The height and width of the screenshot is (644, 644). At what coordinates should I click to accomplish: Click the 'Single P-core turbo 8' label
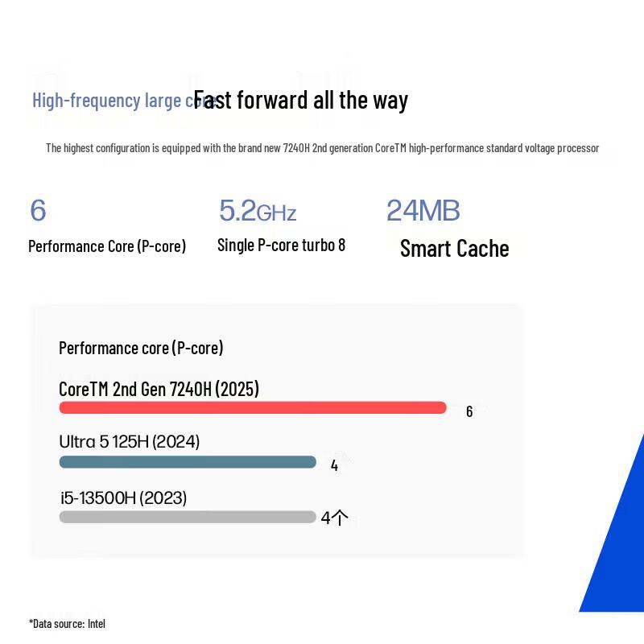(x=281, y=246)
